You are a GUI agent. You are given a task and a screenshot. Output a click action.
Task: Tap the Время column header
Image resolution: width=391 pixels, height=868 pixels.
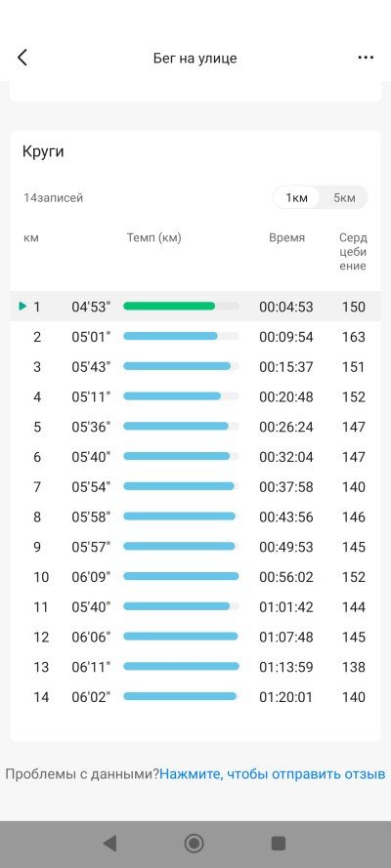pyautogui.click(x=286, y=238)
